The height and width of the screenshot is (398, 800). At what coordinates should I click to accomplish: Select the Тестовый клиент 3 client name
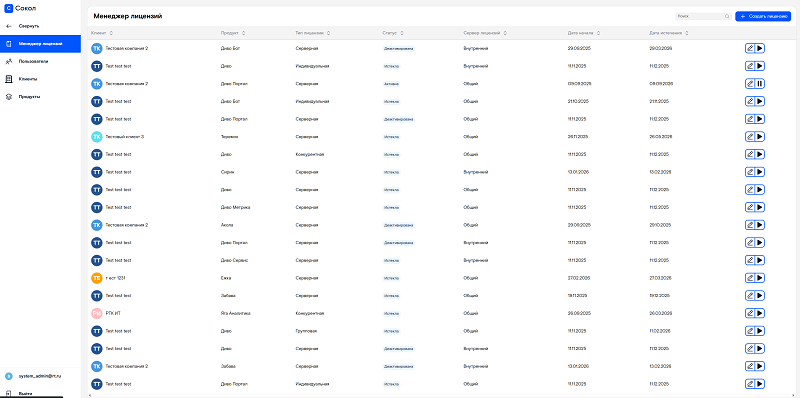pos(124,137)
